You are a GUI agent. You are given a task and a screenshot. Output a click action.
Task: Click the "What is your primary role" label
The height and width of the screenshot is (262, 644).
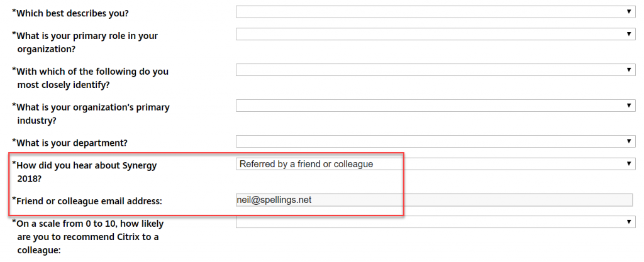click(87, 42)
